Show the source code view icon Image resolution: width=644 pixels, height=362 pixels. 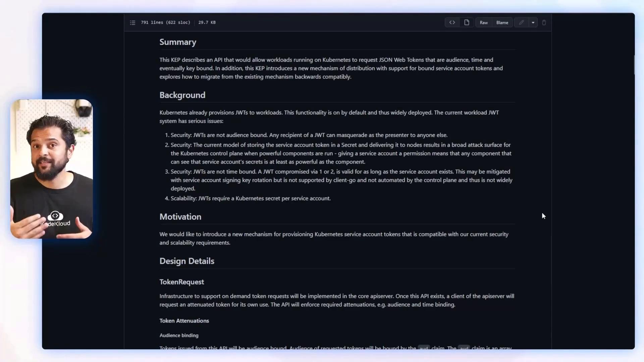point(452,22)
